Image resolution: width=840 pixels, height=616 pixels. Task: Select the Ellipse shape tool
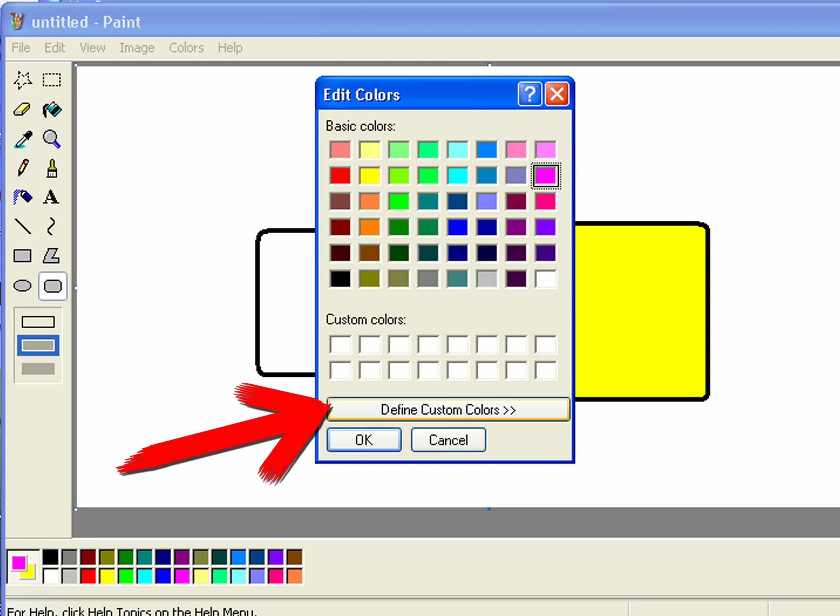(x=23, y=285)
